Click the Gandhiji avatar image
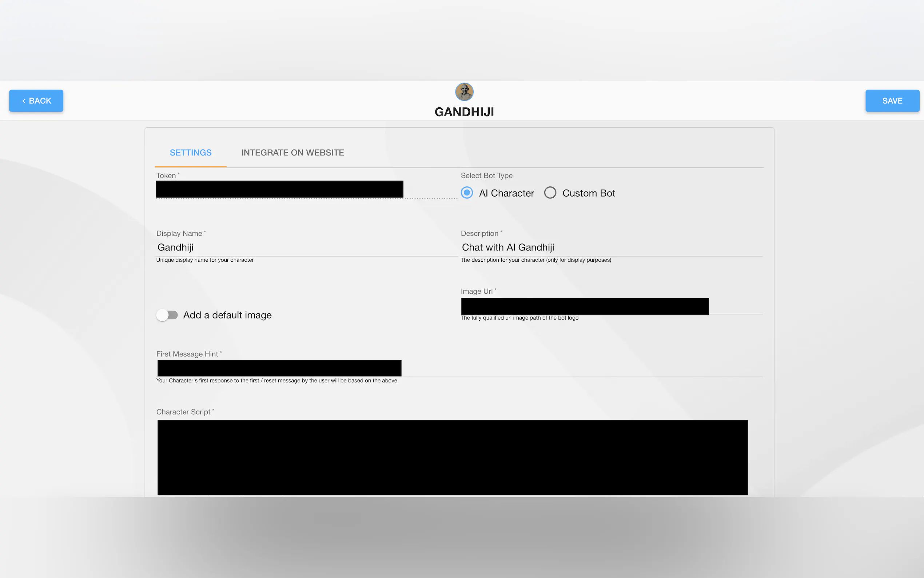924x578 pixels. point(464,92)
